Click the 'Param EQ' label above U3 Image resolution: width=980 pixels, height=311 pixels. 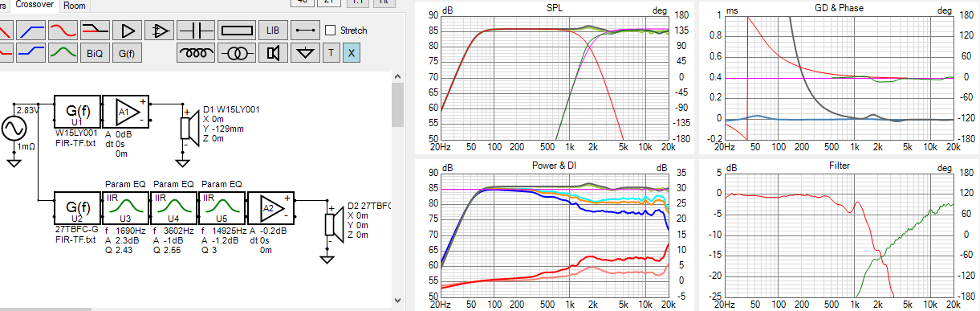pos(125,184)
